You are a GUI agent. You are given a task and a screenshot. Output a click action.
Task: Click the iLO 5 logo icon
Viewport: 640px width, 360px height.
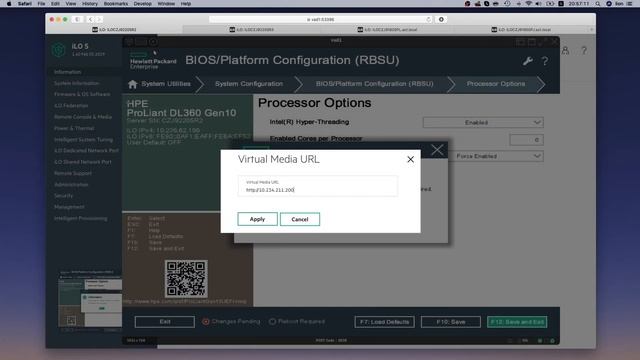pos(59,50)
